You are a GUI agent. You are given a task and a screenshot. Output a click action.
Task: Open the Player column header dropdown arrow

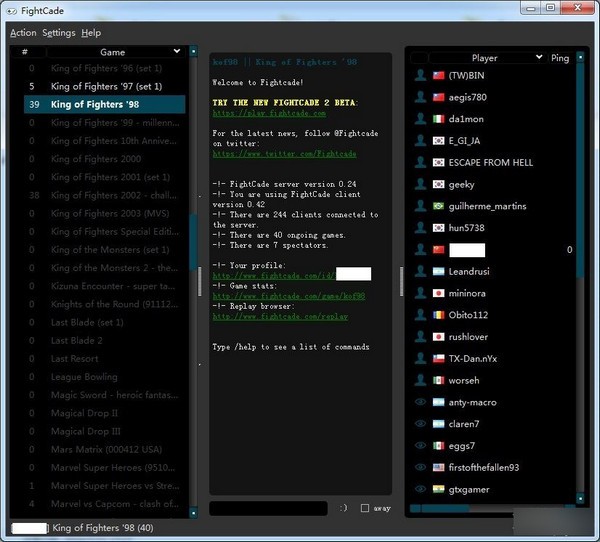539,57
